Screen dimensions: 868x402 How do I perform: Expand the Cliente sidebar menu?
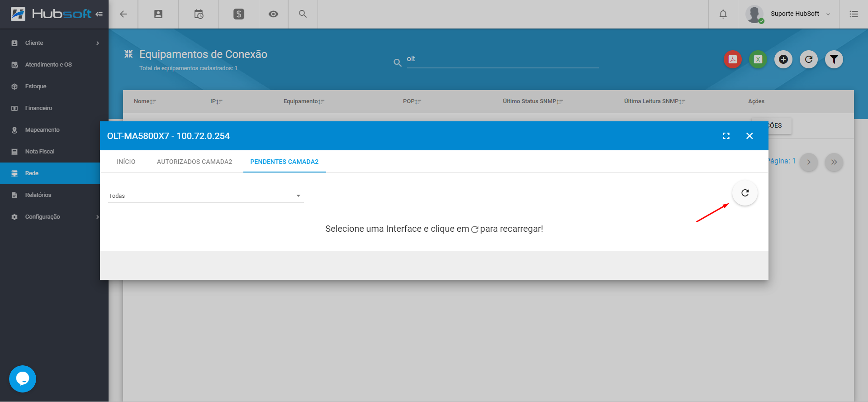(54, 43)
